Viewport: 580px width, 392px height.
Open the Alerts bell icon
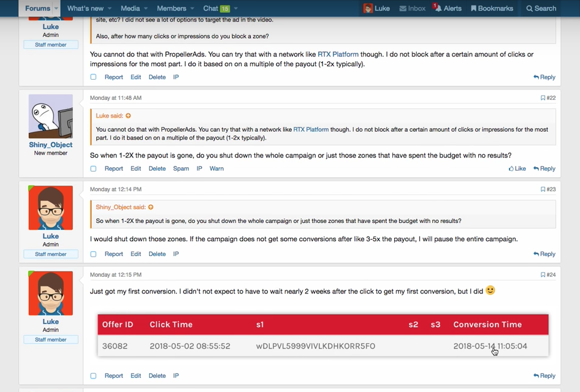(438, 8)
